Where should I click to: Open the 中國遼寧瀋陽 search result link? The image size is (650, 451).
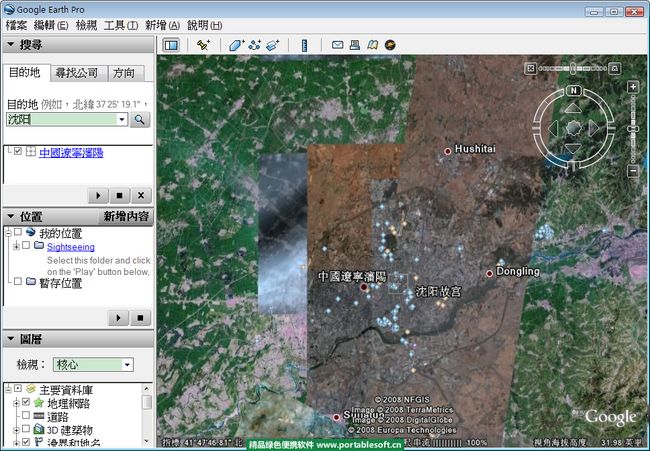(71, 153)
